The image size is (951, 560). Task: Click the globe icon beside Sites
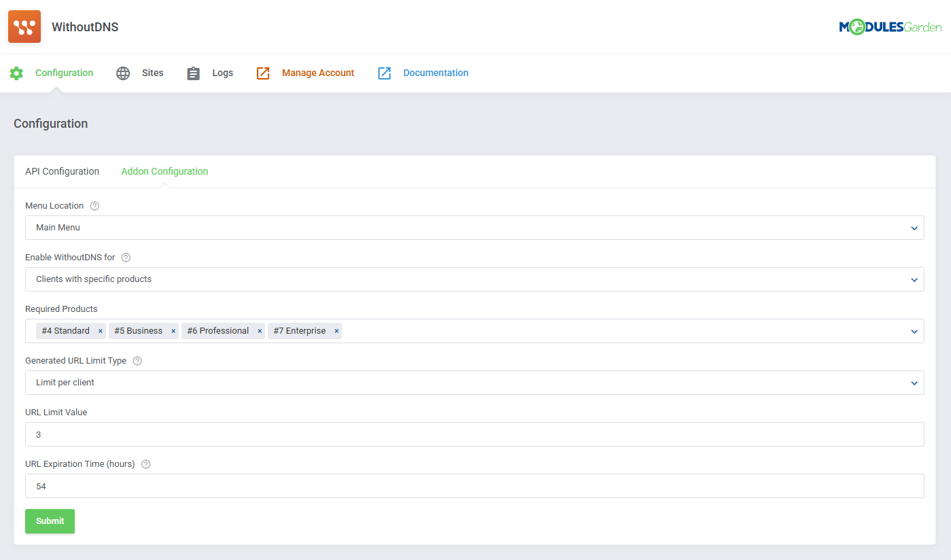(123, 73)
